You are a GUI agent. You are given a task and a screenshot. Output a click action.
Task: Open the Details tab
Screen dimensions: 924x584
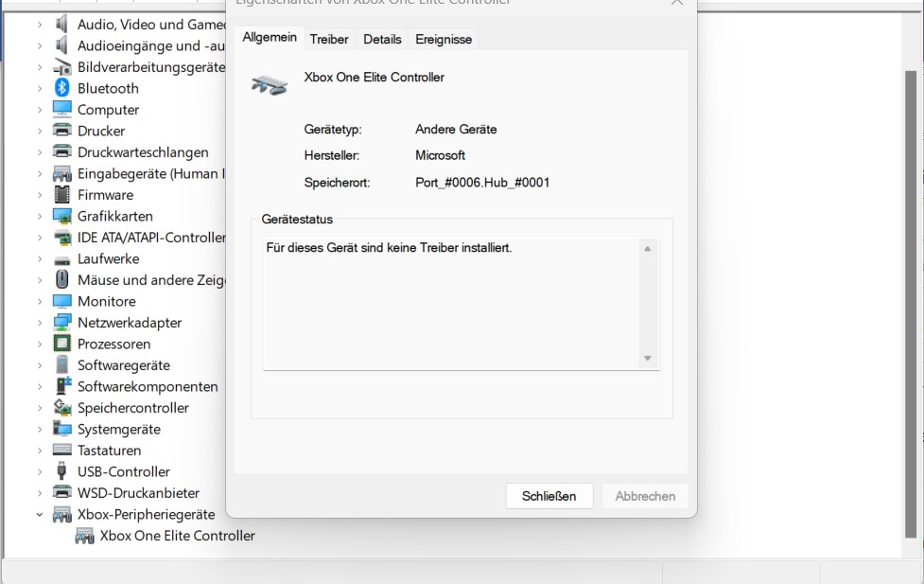click(x=382, y=40)
